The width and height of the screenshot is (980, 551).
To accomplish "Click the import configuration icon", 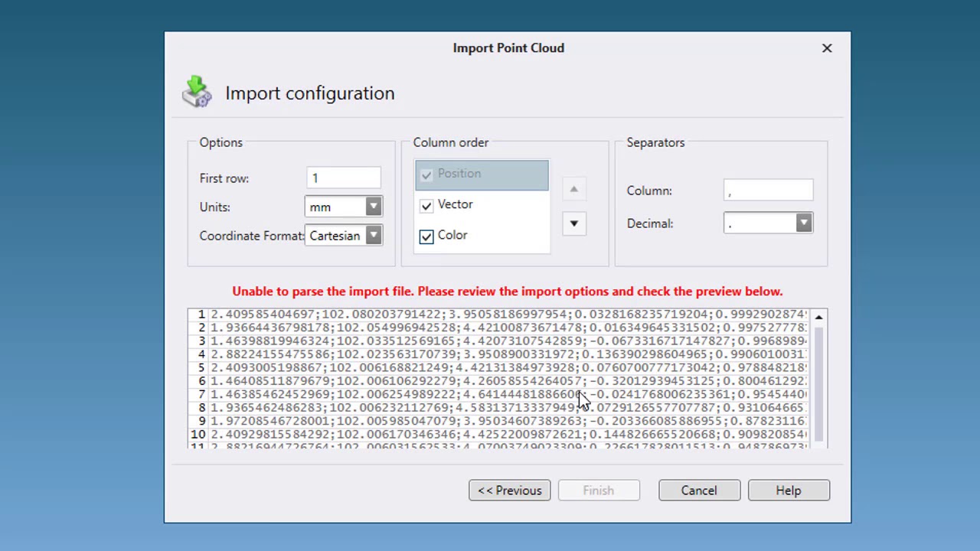I will (197, 92).
